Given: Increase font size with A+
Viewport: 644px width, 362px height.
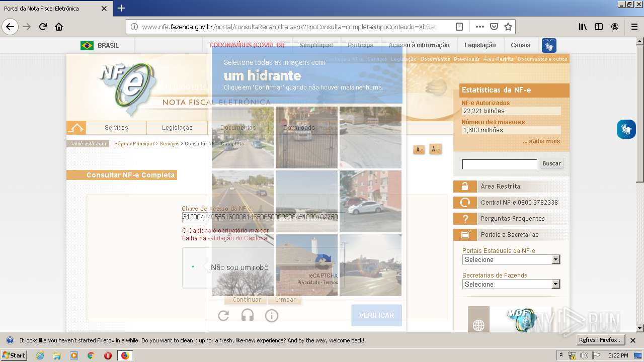Looking at the screenshot, I should tap(436, 149).
